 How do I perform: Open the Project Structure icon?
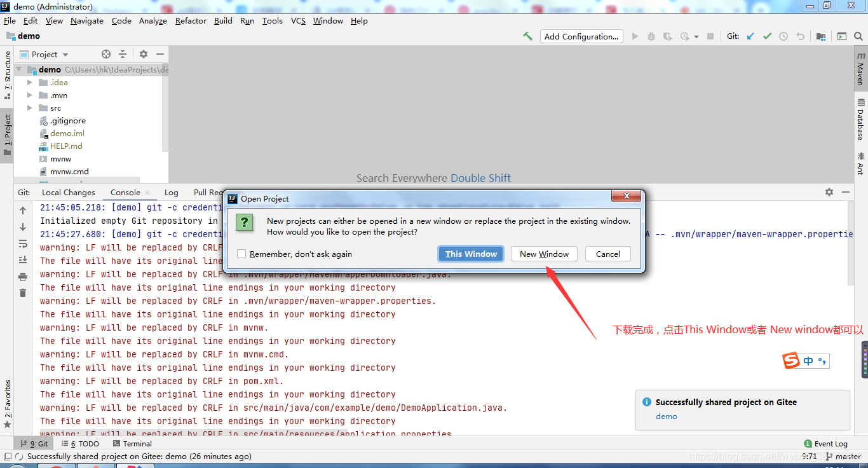pyautogui.click(x=821, y=36)
